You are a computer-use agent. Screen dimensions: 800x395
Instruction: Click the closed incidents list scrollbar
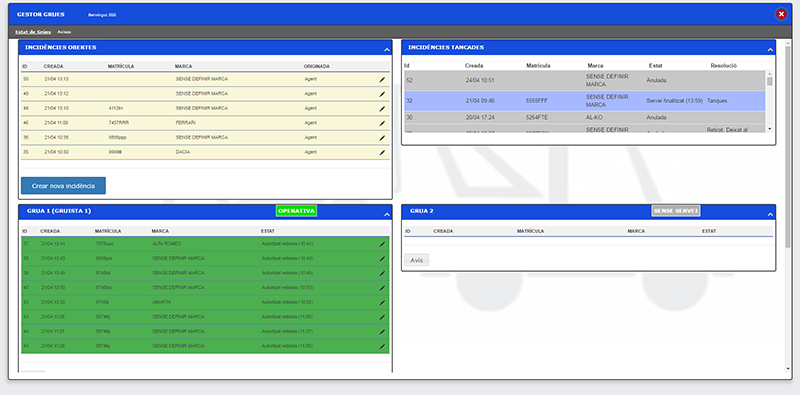coord(769,101)
